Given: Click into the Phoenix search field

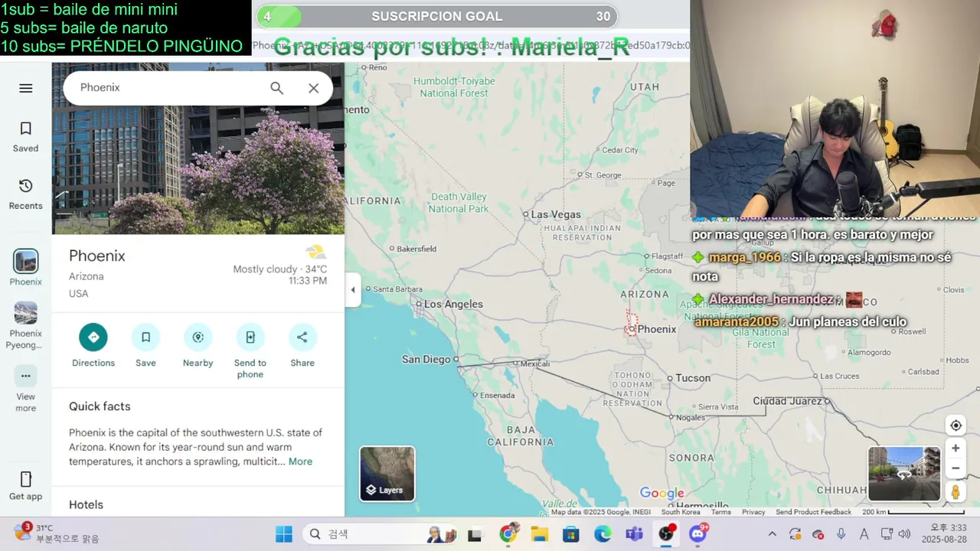Looking at the screenshot, I should [168, 88].
